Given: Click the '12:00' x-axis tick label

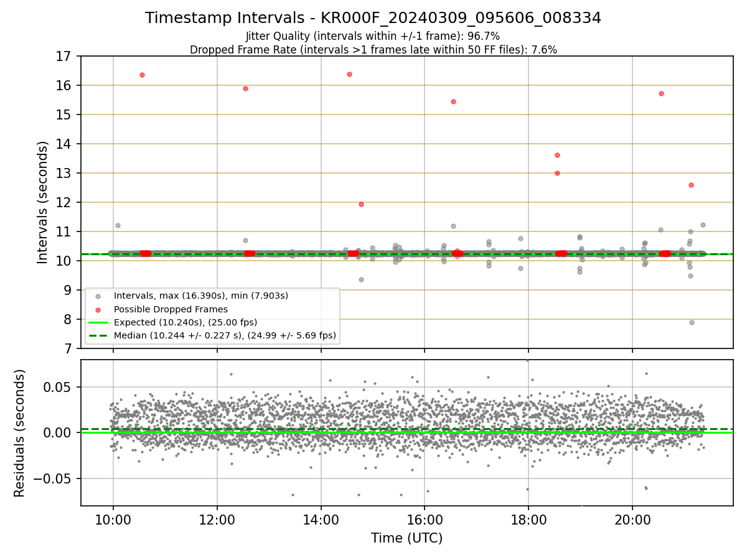Looking at the screenshot, I should click(217, 521).
